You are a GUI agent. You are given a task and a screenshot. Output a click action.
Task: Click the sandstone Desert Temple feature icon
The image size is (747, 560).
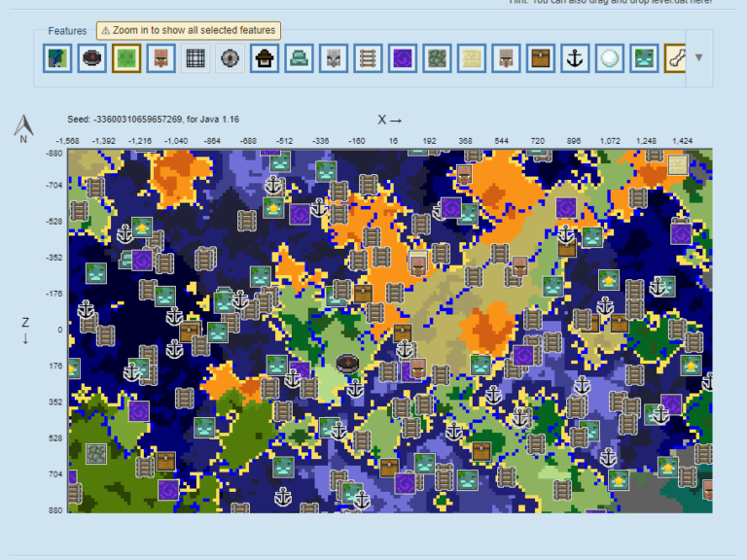(x=472, y=58)
